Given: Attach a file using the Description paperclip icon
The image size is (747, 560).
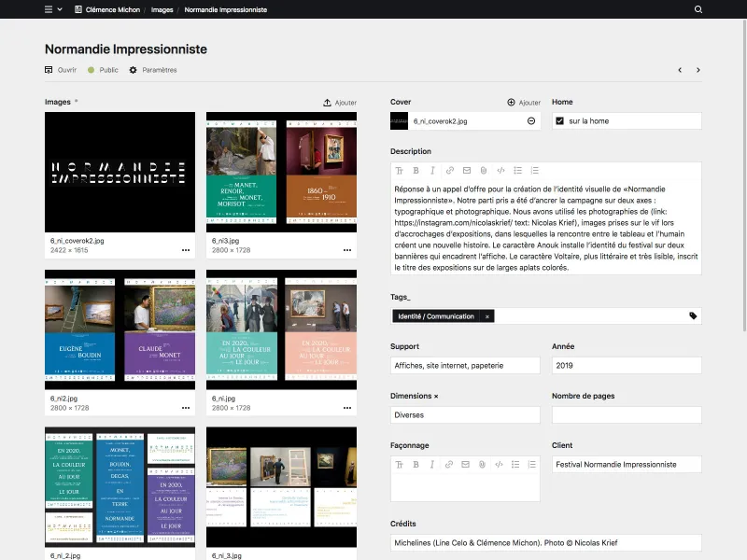Looking at the screenshot, I should [482, 171].
